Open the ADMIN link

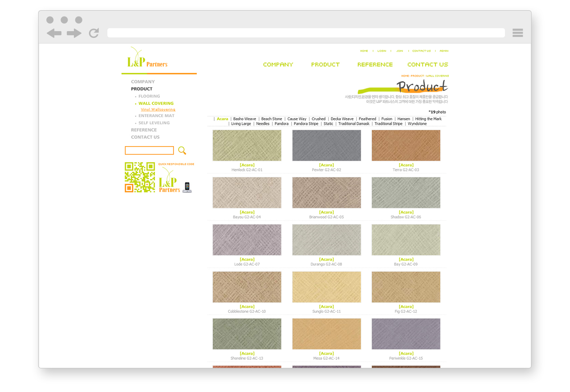[444, 51]
